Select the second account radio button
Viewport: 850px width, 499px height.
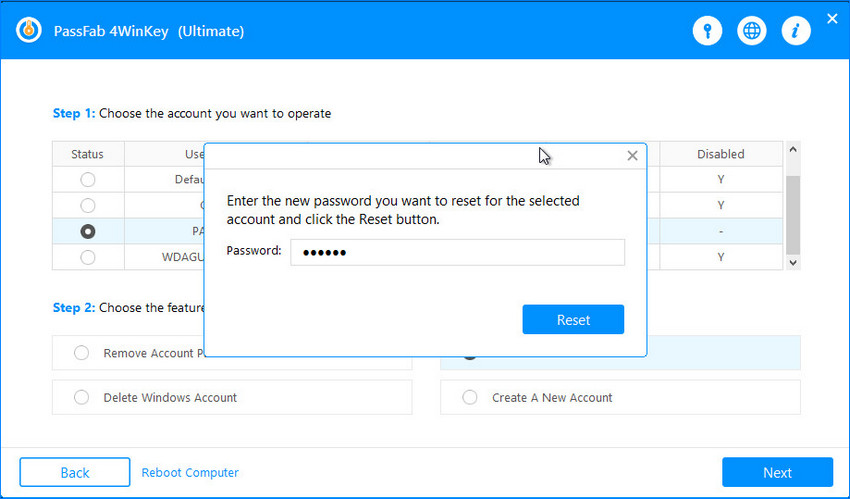click(x=88, y=205)
